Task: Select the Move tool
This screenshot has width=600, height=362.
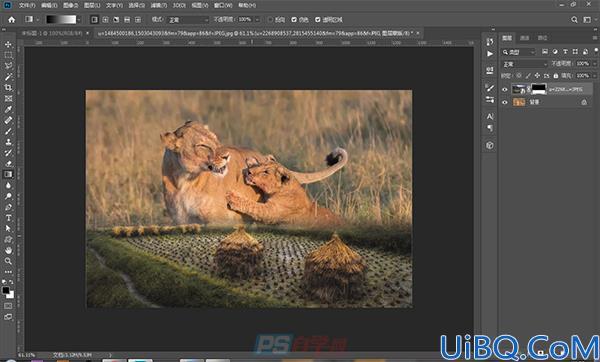Action: [x=8, y=44]
